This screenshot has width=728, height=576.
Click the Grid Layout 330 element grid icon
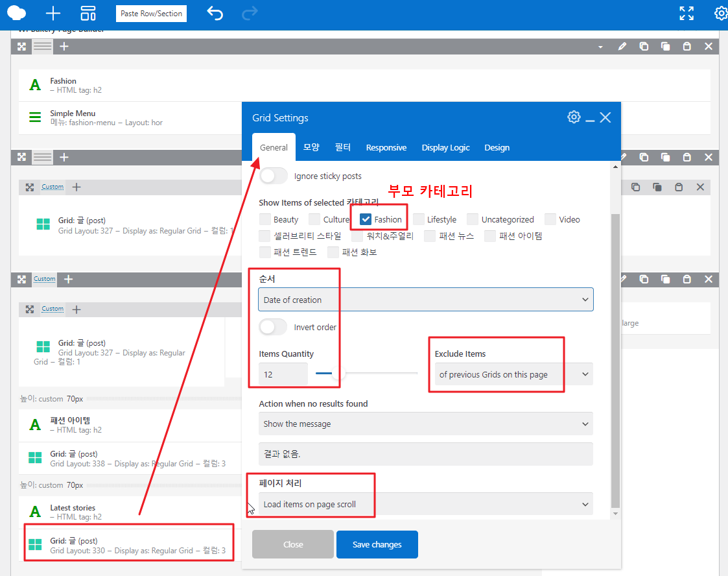pyautogui.click(x=35, y=544)
